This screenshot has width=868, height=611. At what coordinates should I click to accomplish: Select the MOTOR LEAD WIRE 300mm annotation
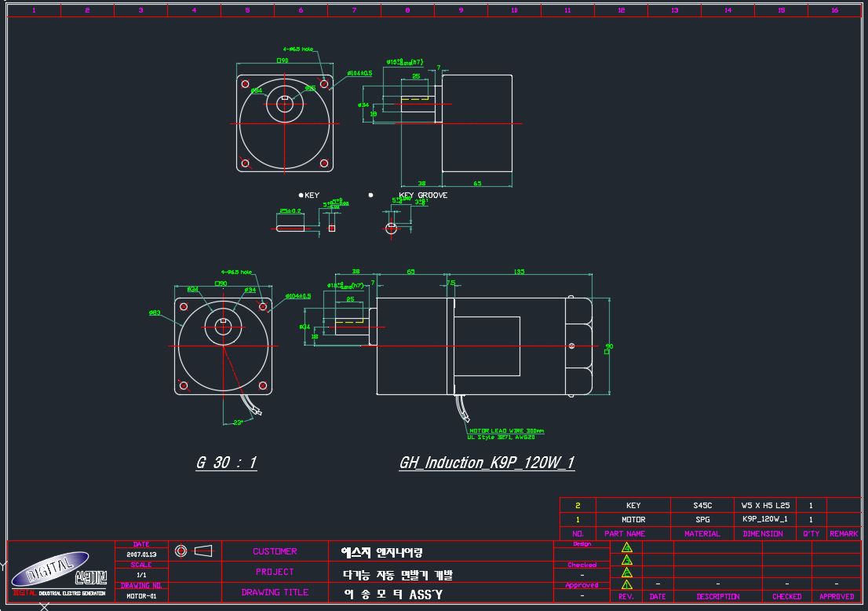coord(506,430)
